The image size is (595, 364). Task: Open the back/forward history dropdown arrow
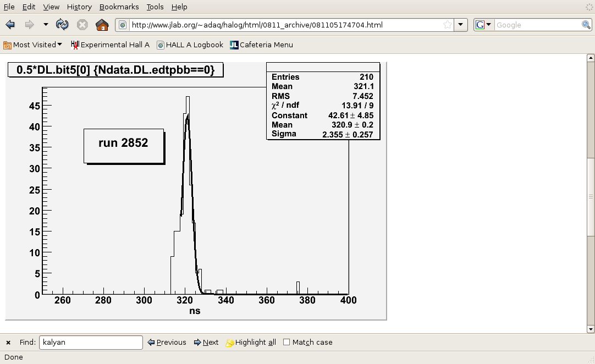46,25
